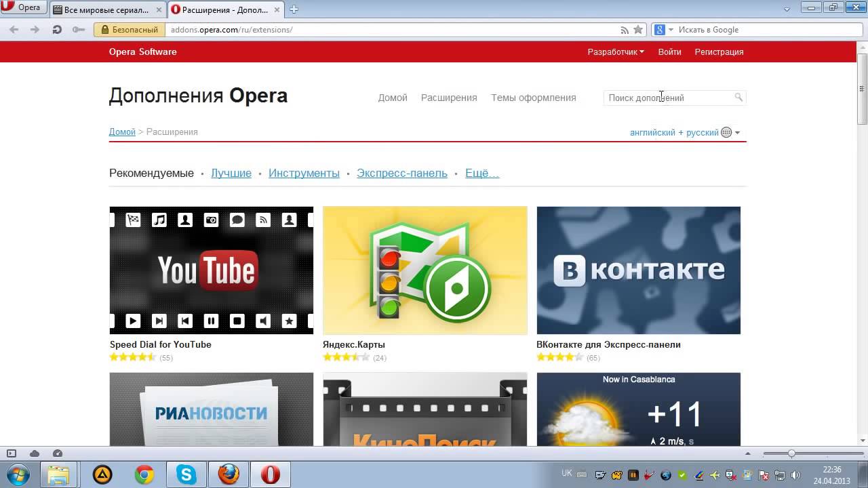
Task: Click the Домой breadcrumb link
Action: 122,131
